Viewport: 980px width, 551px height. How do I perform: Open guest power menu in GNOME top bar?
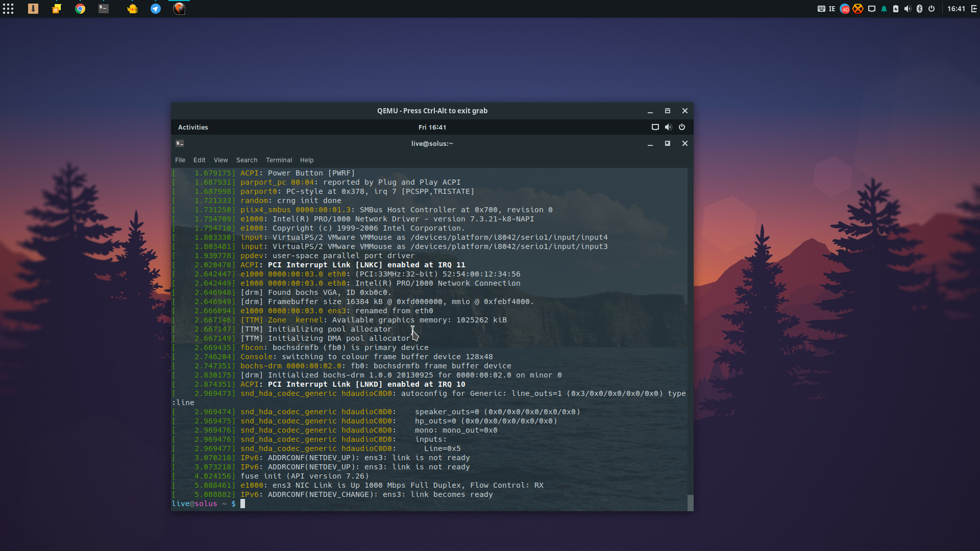[682, 127]
